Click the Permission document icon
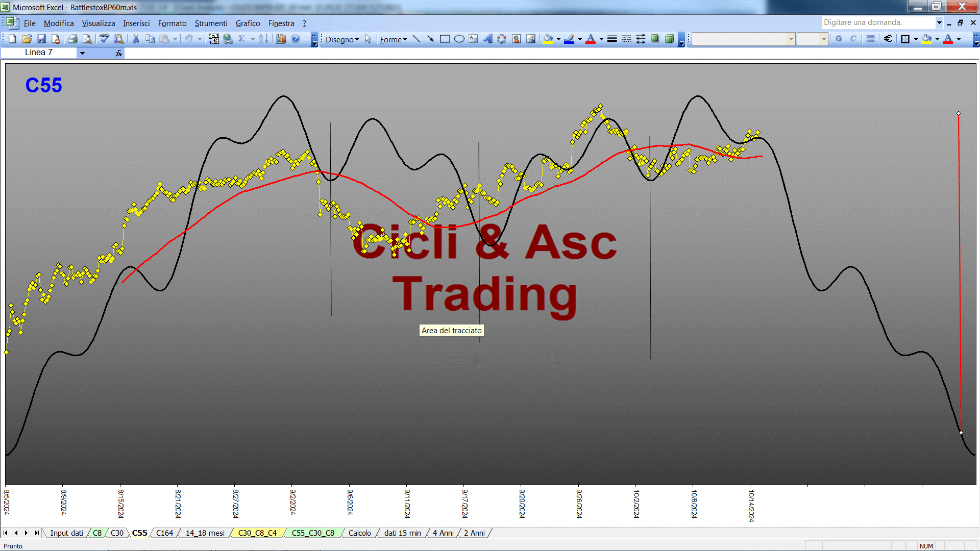 pos(56,39)
